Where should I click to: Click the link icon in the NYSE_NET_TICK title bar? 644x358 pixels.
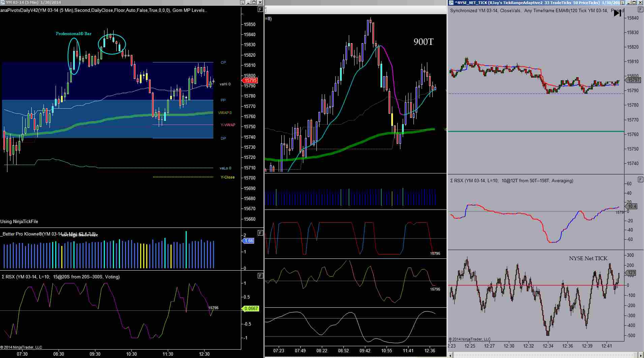pyautogui.click(x=622, y=2)
